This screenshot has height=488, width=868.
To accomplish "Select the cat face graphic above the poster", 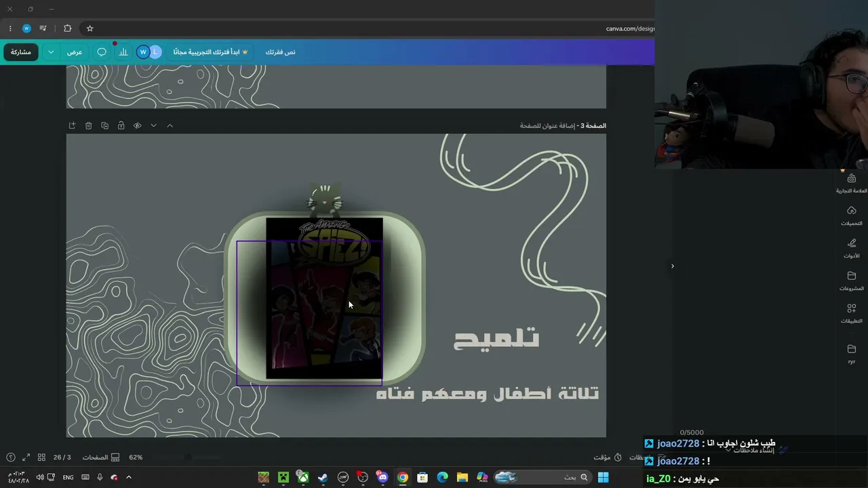I will click(x=325, y=199).
